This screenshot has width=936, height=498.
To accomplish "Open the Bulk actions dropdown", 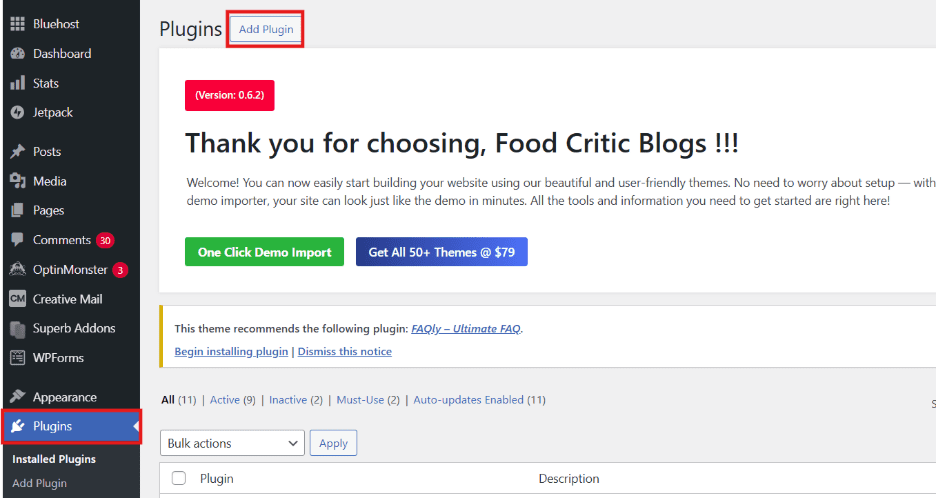I will [x=232, y=443].
